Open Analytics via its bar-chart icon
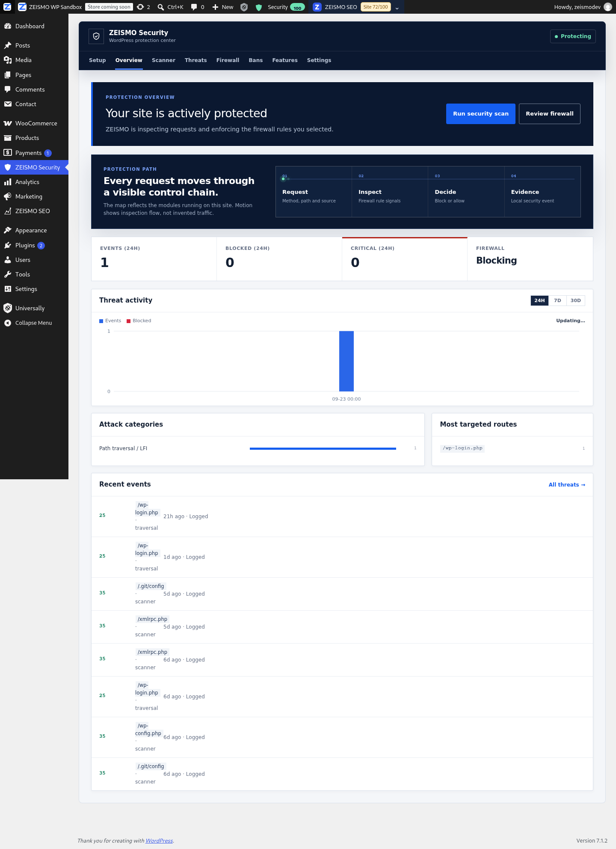 tap(8, 182)
